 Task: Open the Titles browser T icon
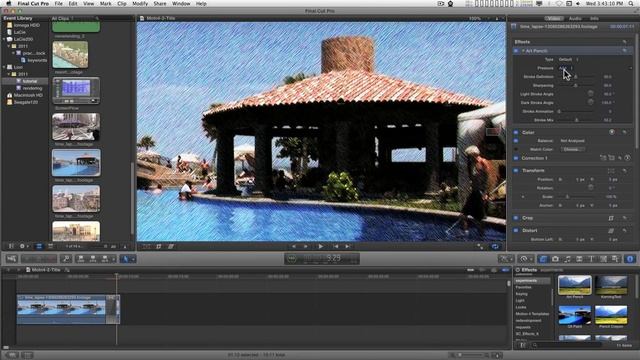[591, 259]
